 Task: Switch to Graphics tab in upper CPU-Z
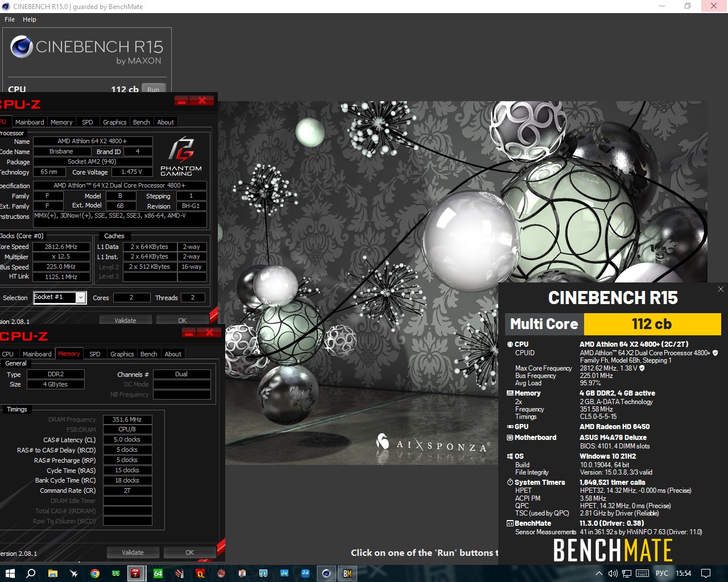(115, 122)
